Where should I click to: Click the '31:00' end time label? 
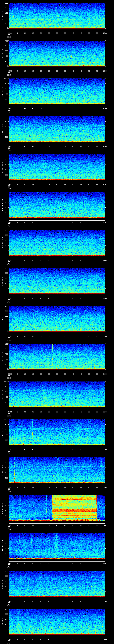tap(105, 639)
